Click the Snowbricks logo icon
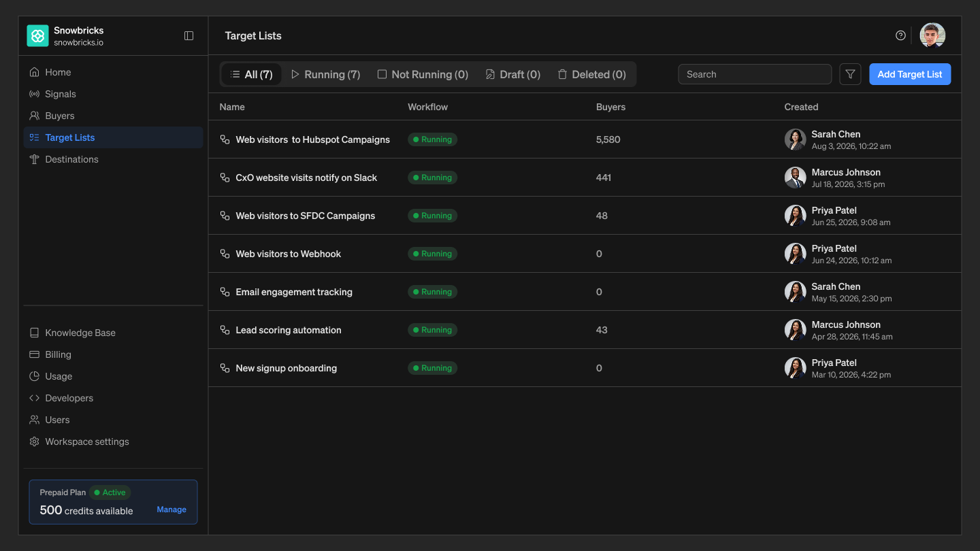Image resolution: width=980 pixels, height=551 pixels. (x=37, y=36)
